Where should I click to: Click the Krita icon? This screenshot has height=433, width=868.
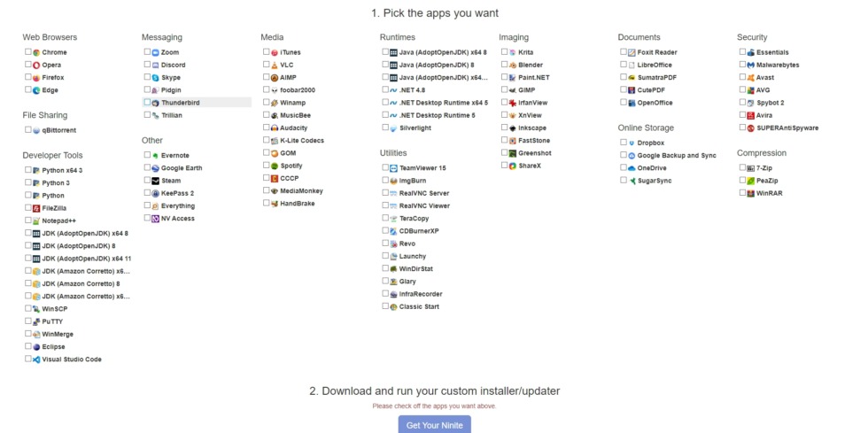tap(513, 52)
